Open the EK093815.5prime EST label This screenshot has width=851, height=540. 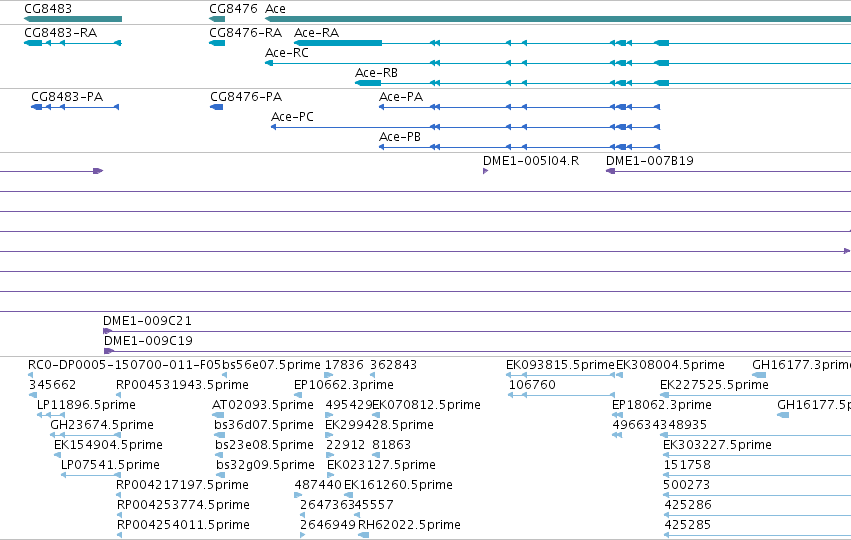(560, 365)
